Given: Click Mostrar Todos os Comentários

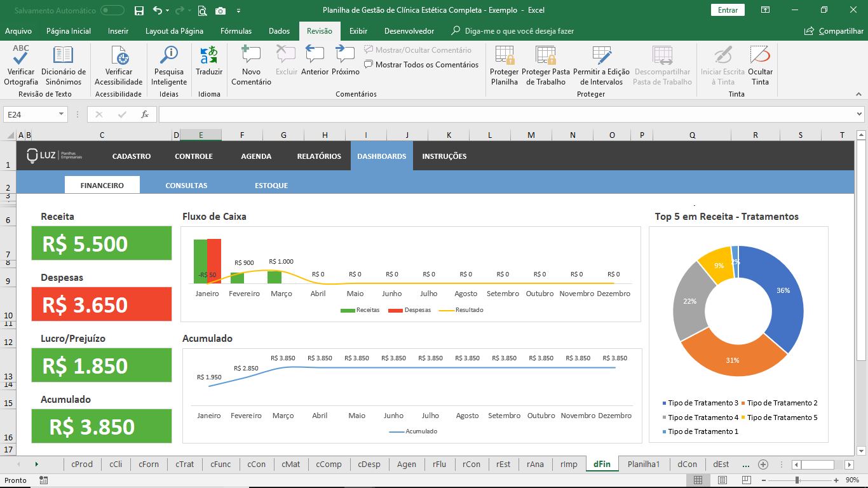Looking at the screenshot, I should 421,64.
